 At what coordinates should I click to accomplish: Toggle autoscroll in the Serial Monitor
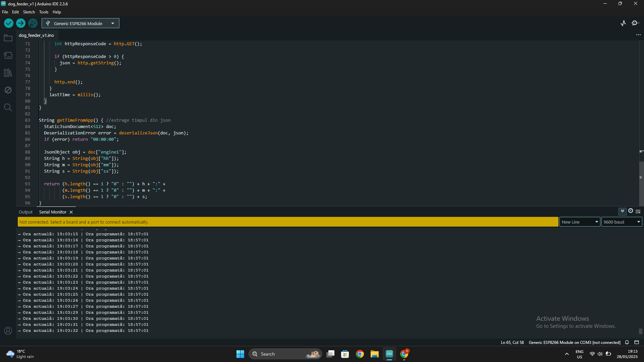[x=622, y=211]
